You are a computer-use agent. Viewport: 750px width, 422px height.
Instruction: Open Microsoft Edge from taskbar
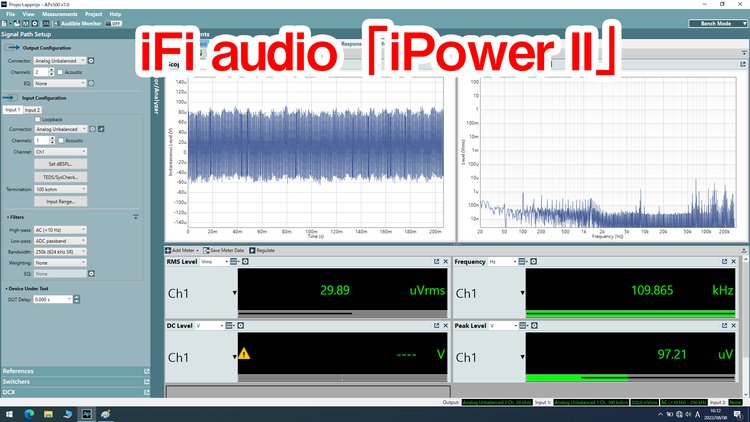point(29,414)
